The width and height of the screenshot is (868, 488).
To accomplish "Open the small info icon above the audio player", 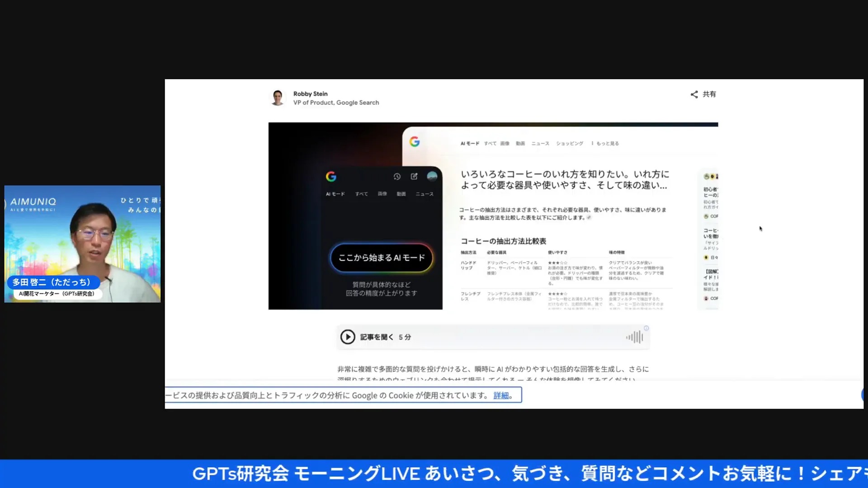I will (x=646, y=328).
